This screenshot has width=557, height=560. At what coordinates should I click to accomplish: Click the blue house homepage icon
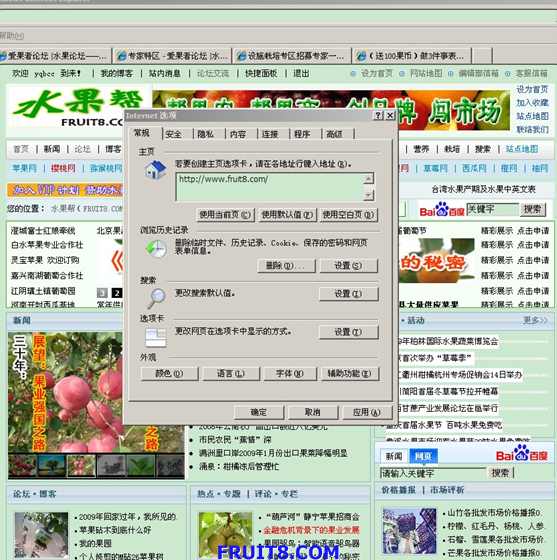click(x=155, y=170)
